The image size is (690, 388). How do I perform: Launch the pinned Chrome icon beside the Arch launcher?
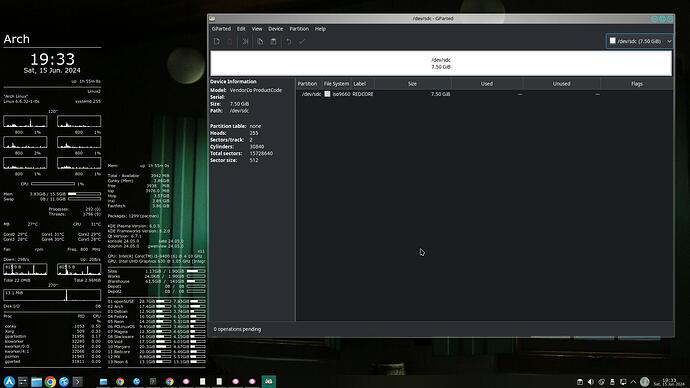tap(50, 381)
